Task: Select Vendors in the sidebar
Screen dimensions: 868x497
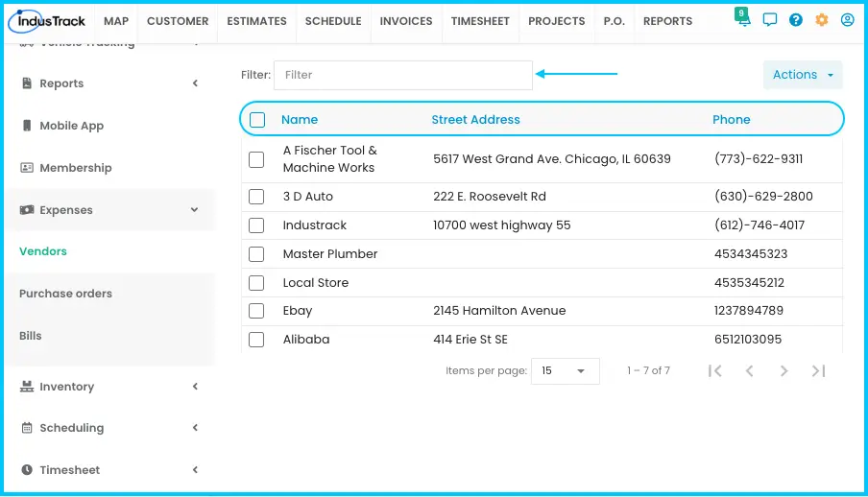Action: point(43,251)
